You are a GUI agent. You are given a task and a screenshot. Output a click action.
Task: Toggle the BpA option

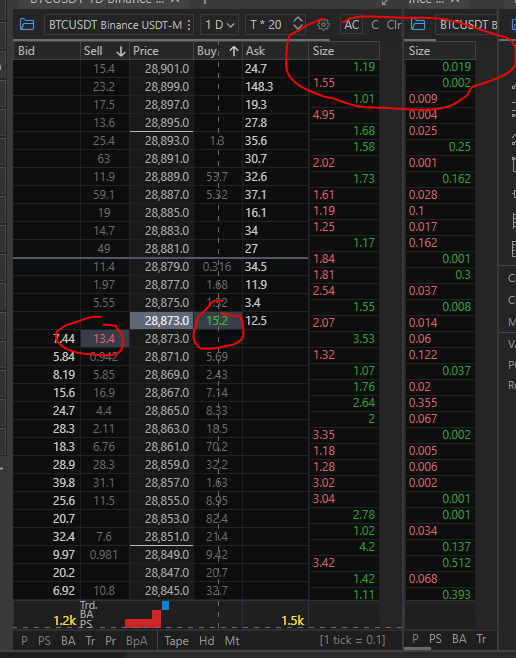(x=137, y=641)
